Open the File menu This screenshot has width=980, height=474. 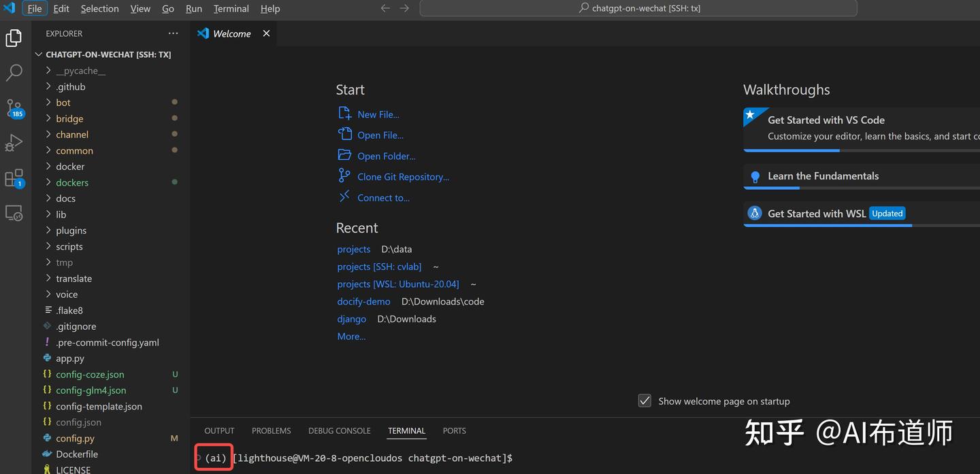34,8
